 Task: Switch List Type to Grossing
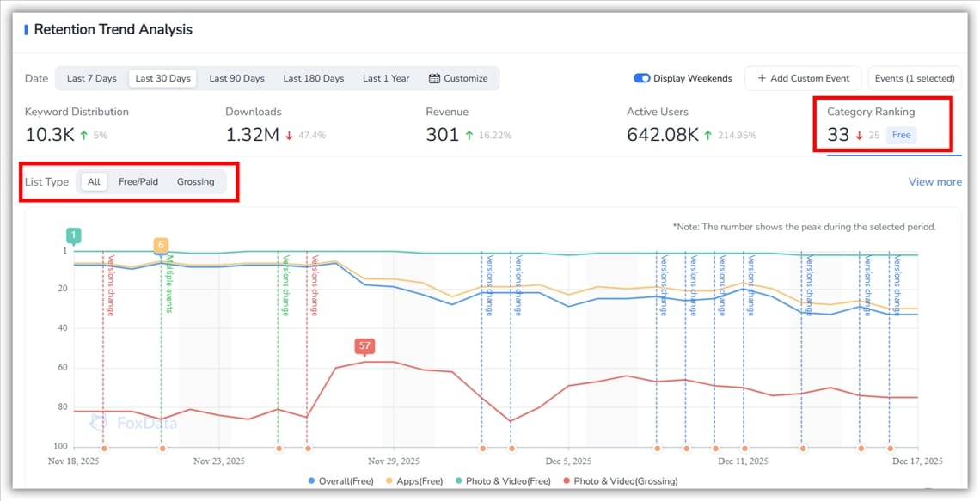[x=195, y=181]
